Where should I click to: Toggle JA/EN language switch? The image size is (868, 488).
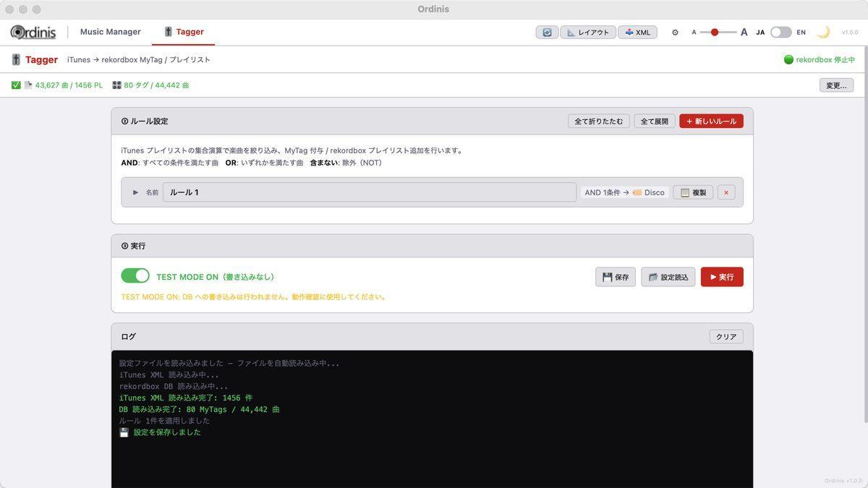tap(780, 33)
